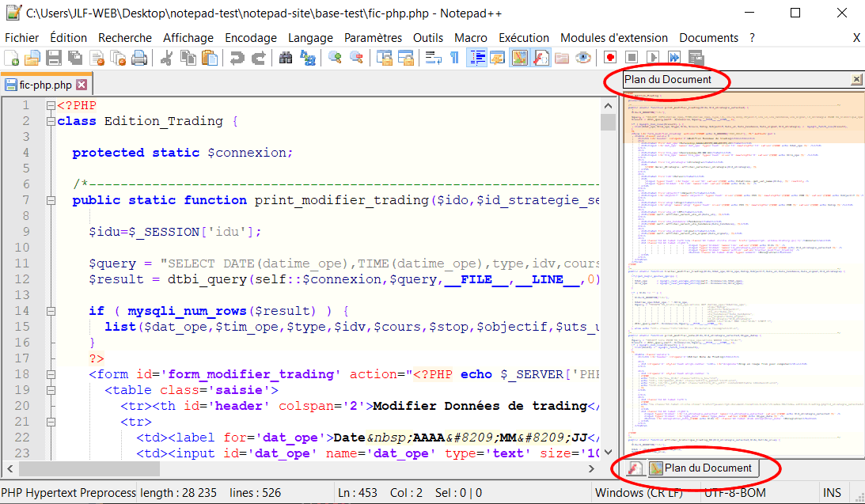Undo the last edit via toolbar arrow
The height and width of the screenshot is (504, 865).
pyautogui.click(x=237, y=58)
